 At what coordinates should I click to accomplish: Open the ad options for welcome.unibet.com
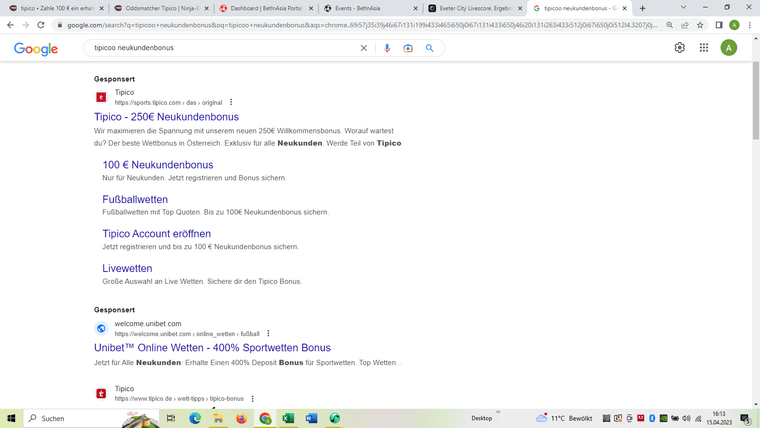click(268, 333)
